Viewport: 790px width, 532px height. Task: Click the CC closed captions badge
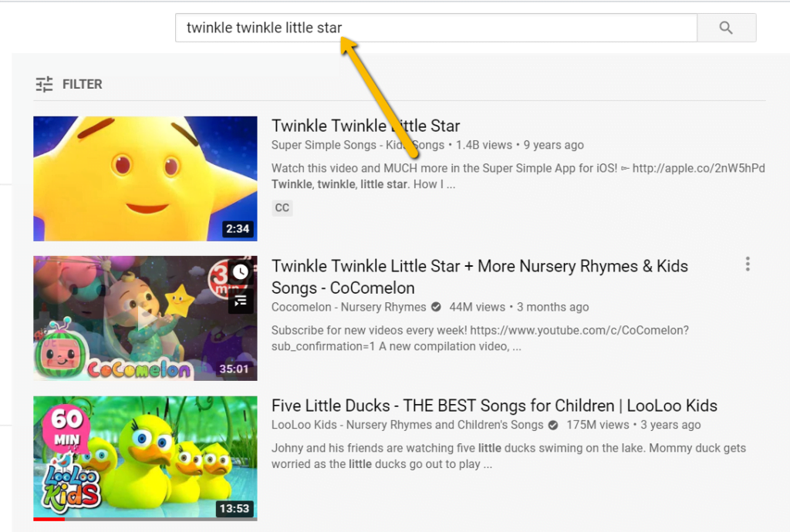282,208
